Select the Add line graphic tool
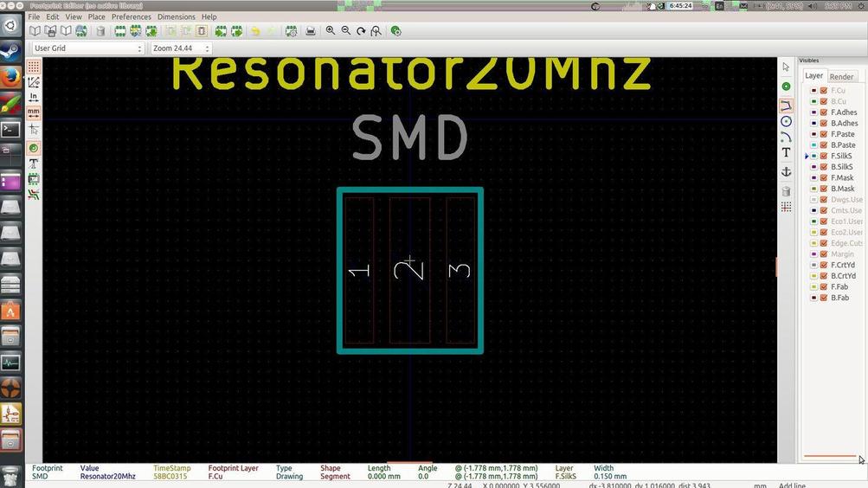The height and width of the screenshot is (488, 868). (x=786, y=105)
